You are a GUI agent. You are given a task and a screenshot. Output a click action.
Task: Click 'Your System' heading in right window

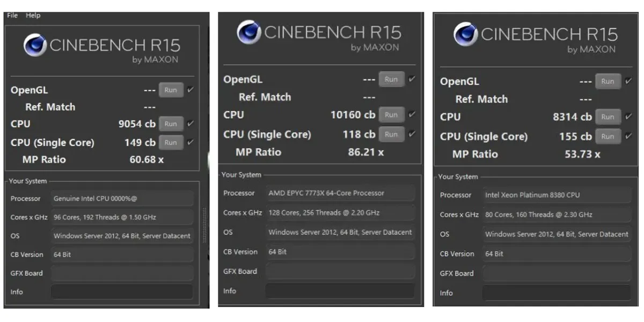pos(458,177)
